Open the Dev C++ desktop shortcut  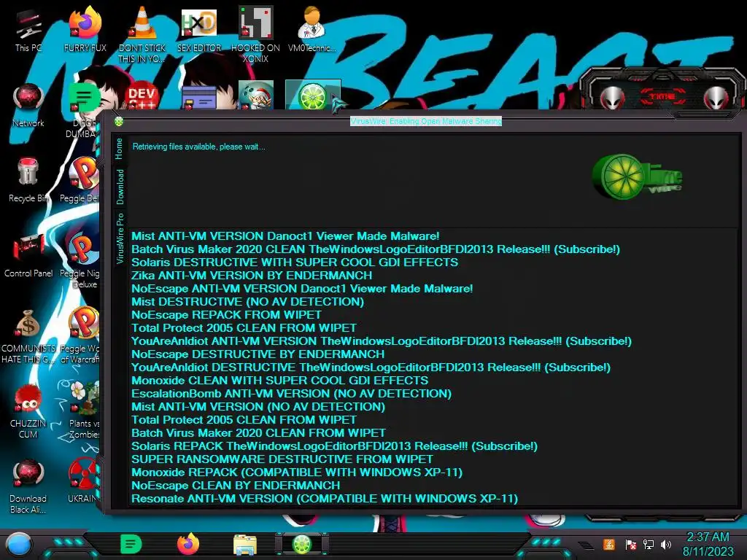[142, 96]
